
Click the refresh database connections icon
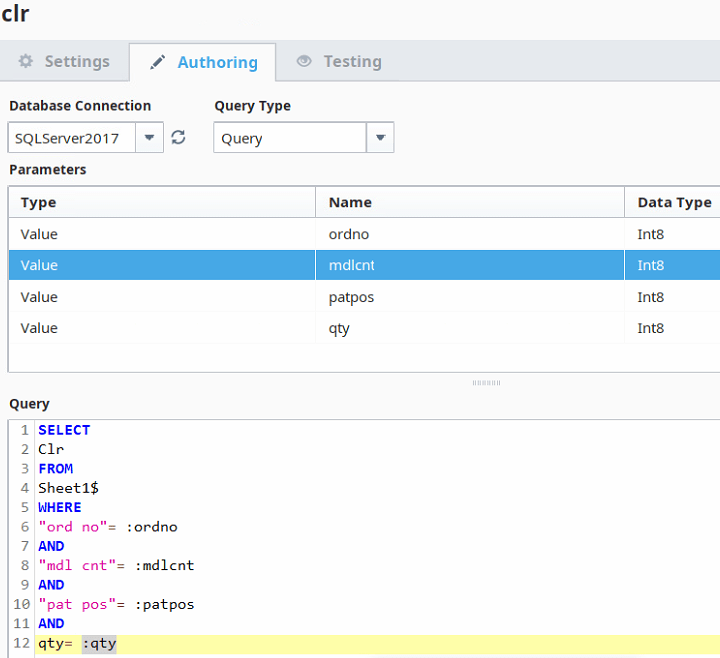179,138
